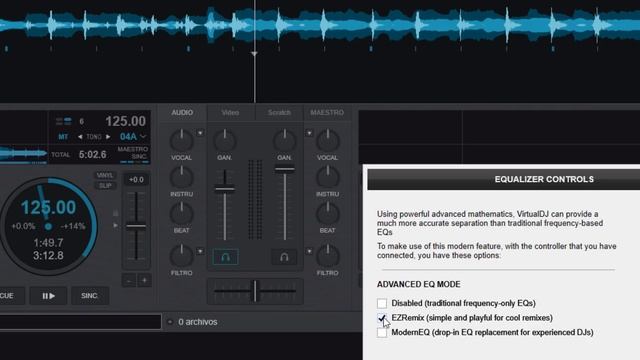The width and height of the screenshot is (640, 360).
Task: Click the small icon before 0 archivos
Action: tap(170, 322)
